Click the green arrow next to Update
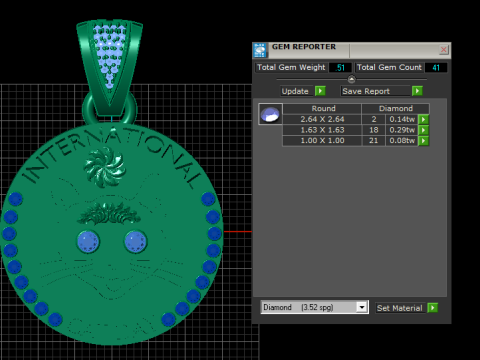This screenshot has width=480, height=360. 320,91
